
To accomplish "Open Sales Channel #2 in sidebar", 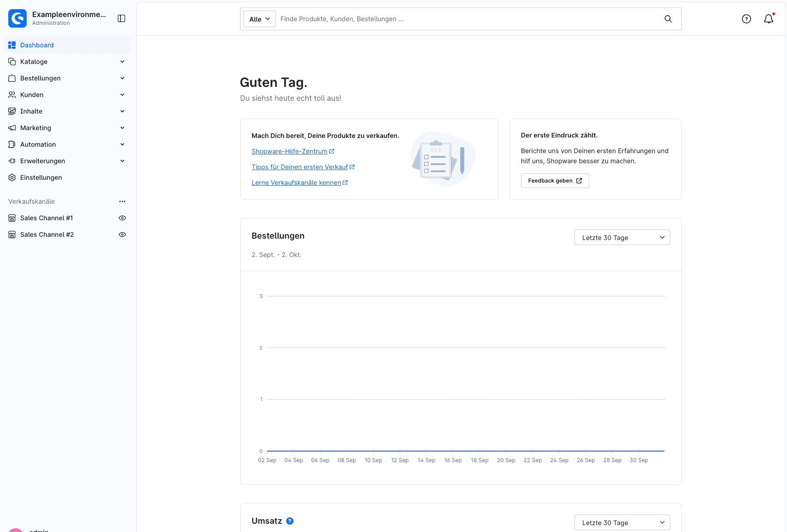I will (67, 235).
